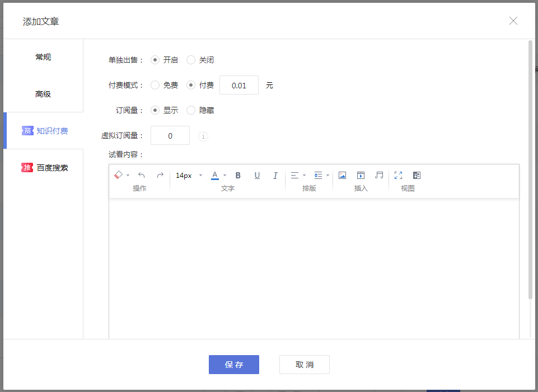Toggle underline formatting
Image resolution: width=538 pixels, height=392 pixels.
[x=257, y=176]
